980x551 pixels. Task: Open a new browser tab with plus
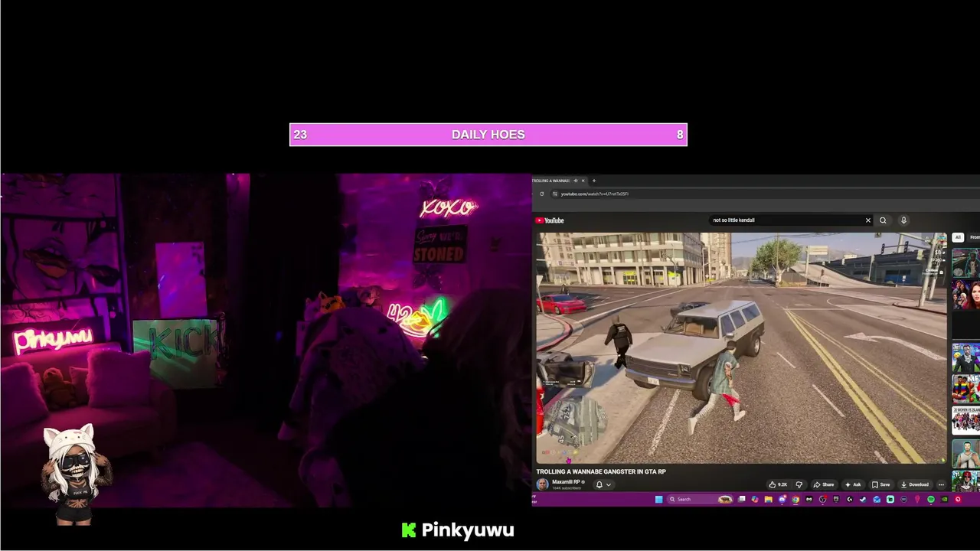point(594,181)
